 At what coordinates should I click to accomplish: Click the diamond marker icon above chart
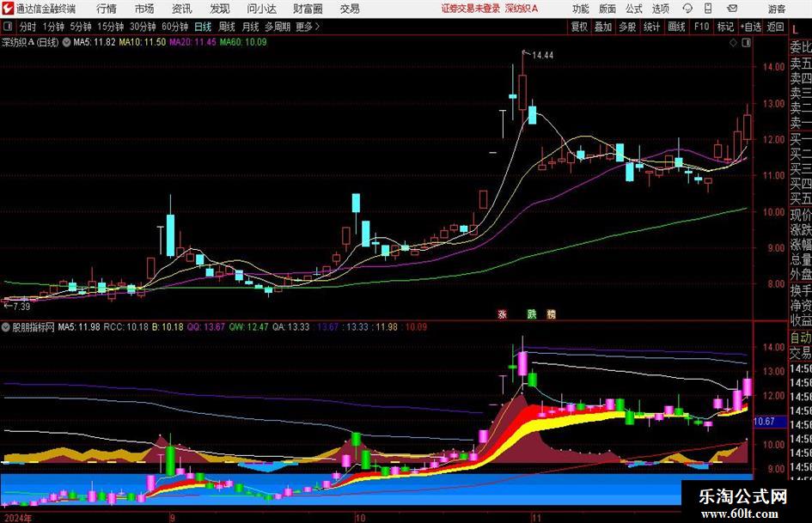(733, 43)
